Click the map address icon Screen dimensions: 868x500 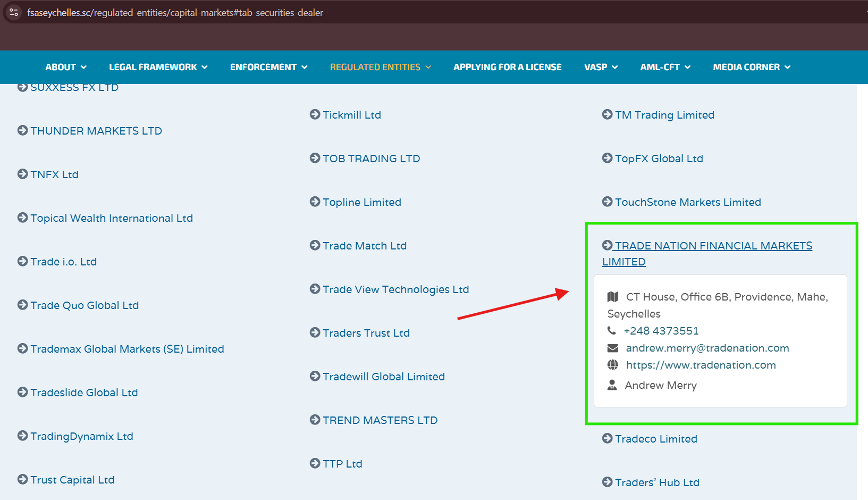click(x=613, y=297)
